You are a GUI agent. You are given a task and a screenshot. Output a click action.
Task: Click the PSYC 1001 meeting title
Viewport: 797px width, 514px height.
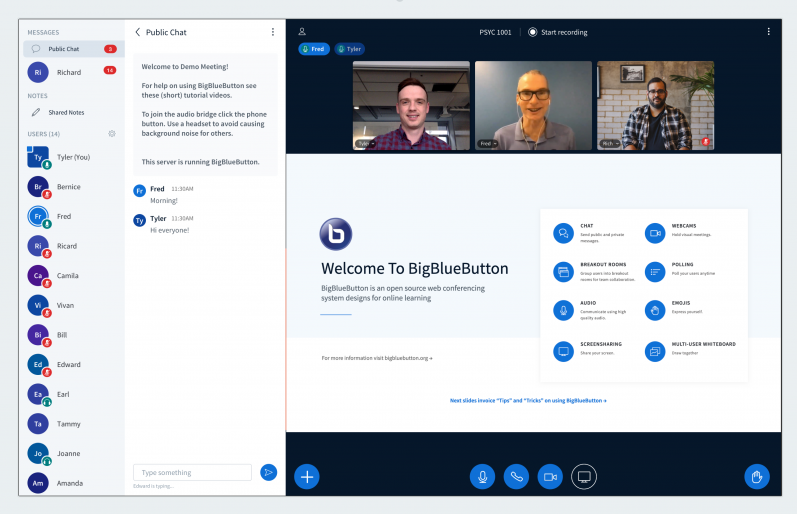point(495,32)
